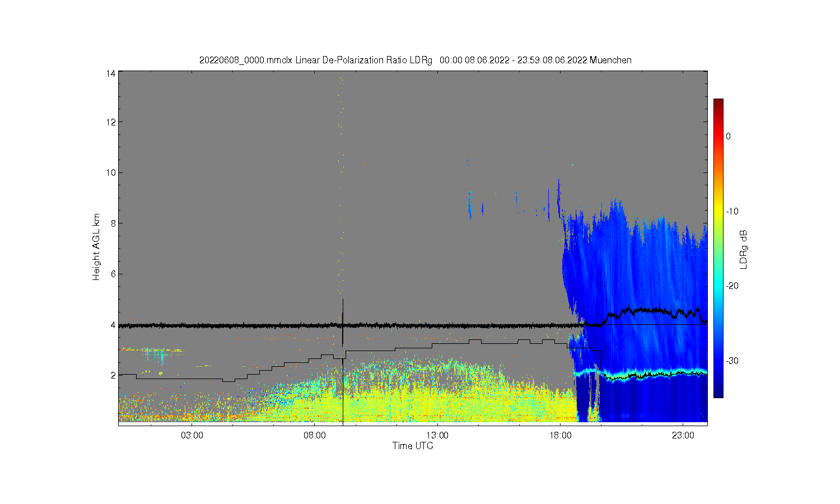
Task: Click the colorbar tick label 0
Action: (x=729, y=136)
